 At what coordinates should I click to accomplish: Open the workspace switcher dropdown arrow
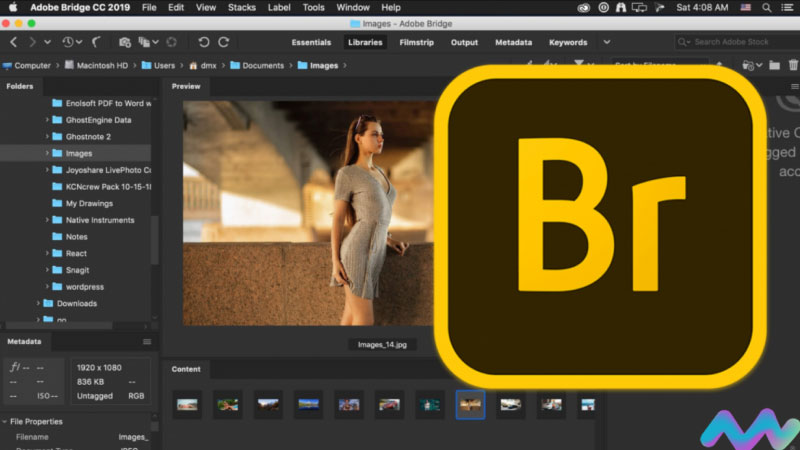tap(607, 42)
